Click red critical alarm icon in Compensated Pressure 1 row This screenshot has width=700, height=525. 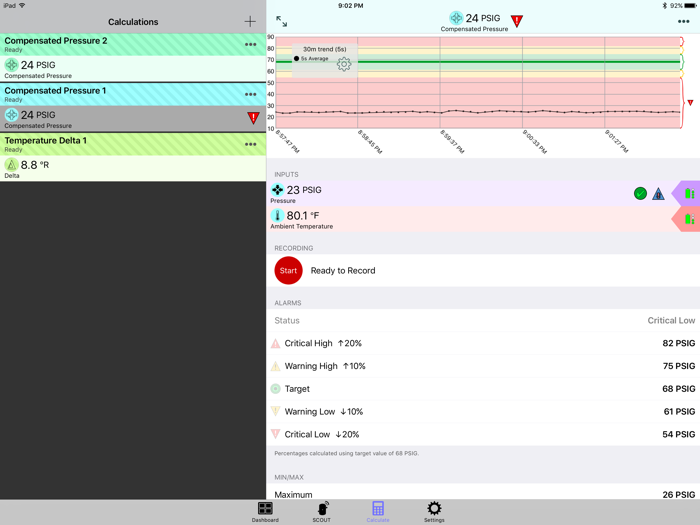coord(253,118)
